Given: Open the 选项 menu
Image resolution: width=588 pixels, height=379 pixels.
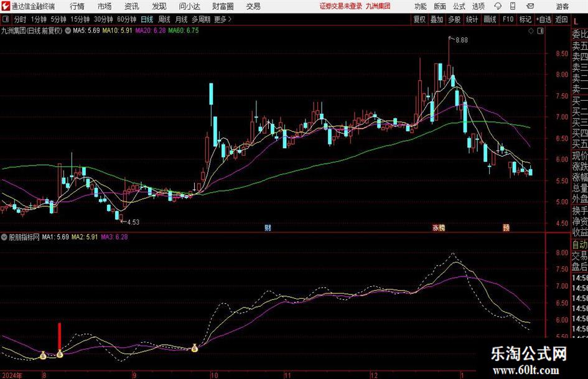Looking at the screenshot, I should pyautogui.click(x=478, y=6).
